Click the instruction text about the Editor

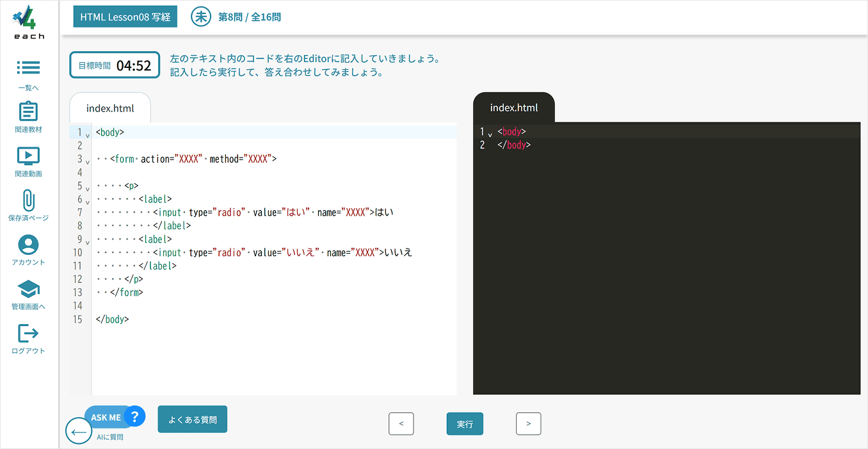tap(305, 65)
